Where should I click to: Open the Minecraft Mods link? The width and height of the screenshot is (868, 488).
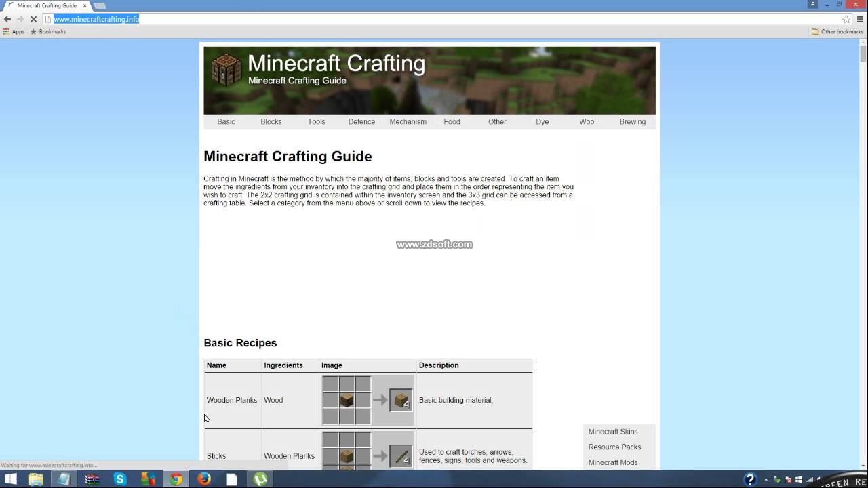(613, 462)
